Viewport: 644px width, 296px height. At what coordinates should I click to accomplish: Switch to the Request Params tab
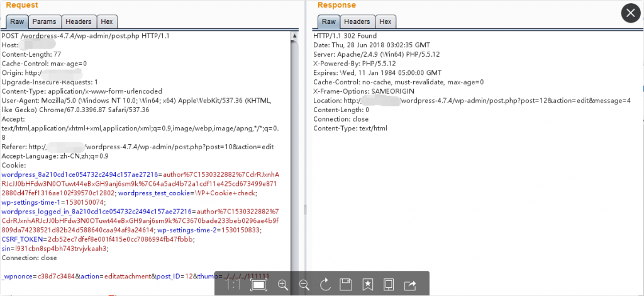45,21
